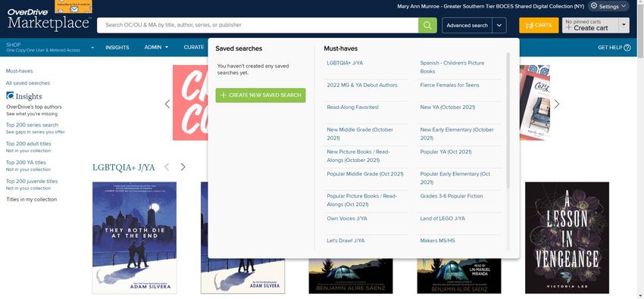Open Own Voices J/YA must-have list

point(347,219)
